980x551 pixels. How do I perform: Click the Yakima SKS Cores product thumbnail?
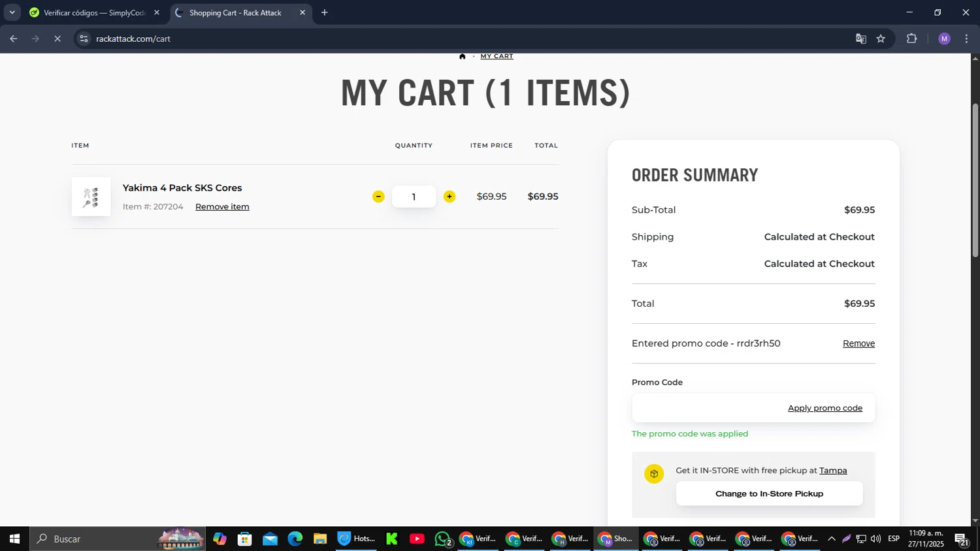91,197
